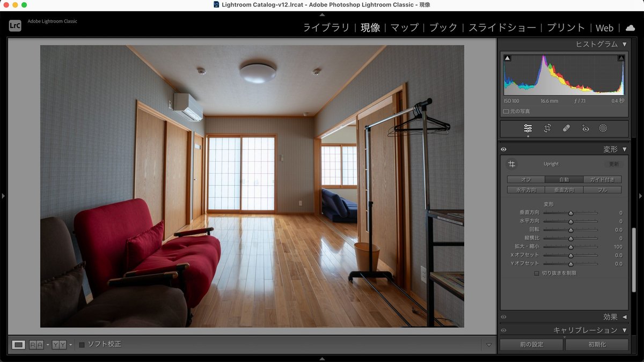Apply Upright 水平方向 correction
The image size is (644, 362).
click(x=526, y=190)
